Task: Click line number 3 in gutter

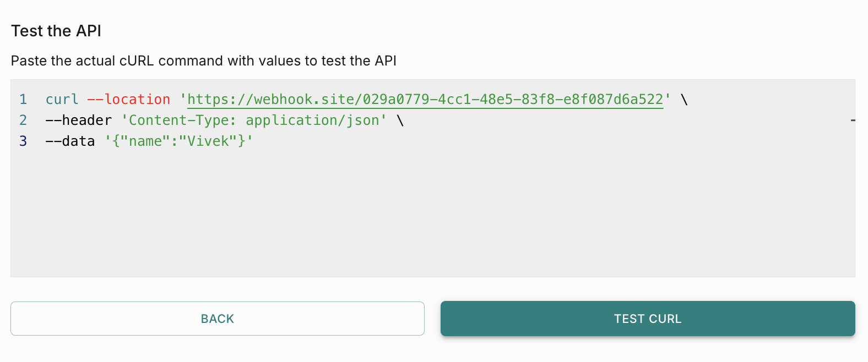Action: [23, 141]
